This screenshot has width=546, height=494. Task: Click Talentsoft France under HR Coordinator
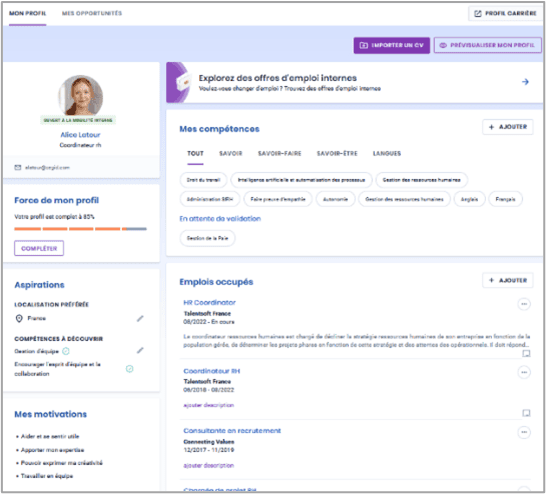[207, 313]
